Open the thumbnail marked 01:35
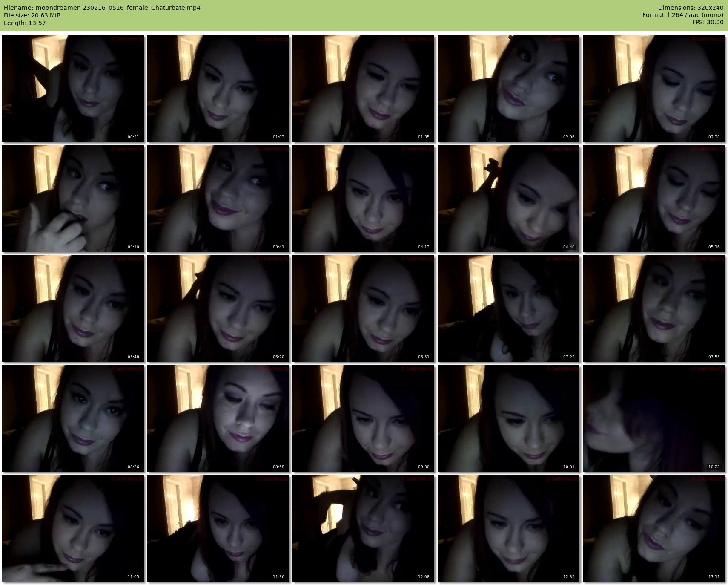Screen dimensions: 728x585 [364, 89]
